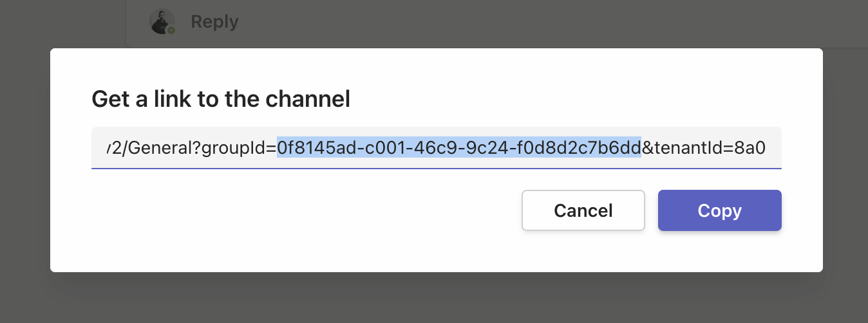
Task: Click the highlighted groupId value in the link
Action: [x=459, y=149]
